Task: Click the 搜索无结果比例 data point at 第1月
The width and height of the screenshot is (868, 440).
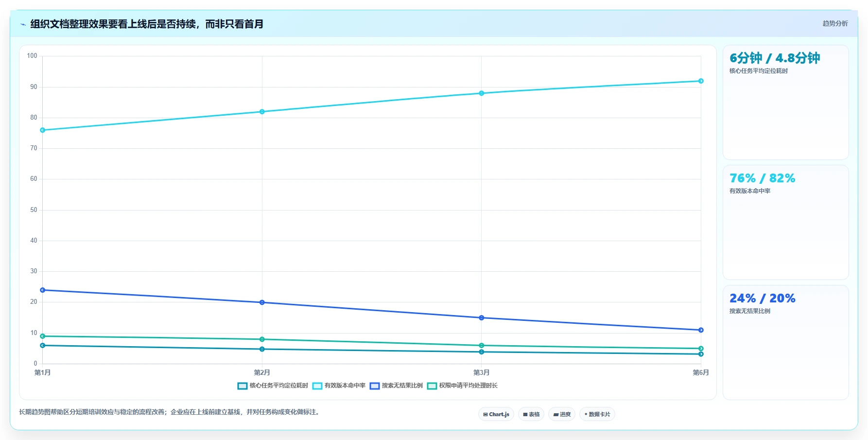Action: 43,290
